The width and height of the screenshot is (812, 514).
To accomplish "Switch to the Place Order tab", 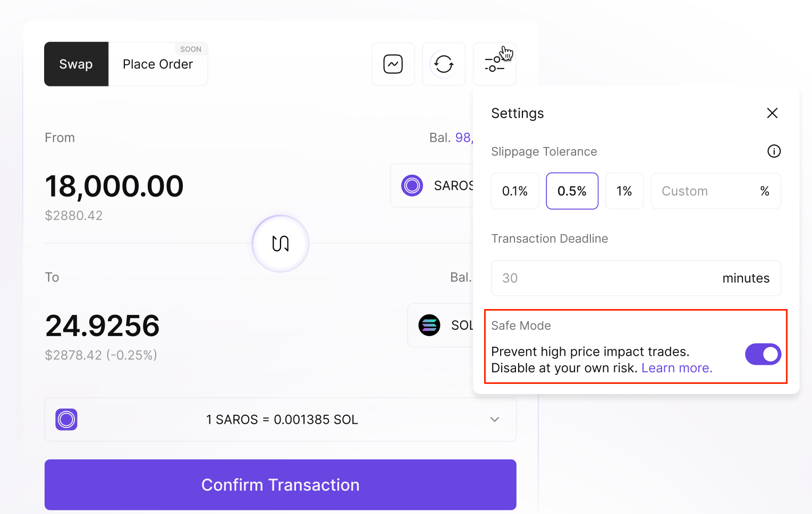I will [x=158, y=64].
